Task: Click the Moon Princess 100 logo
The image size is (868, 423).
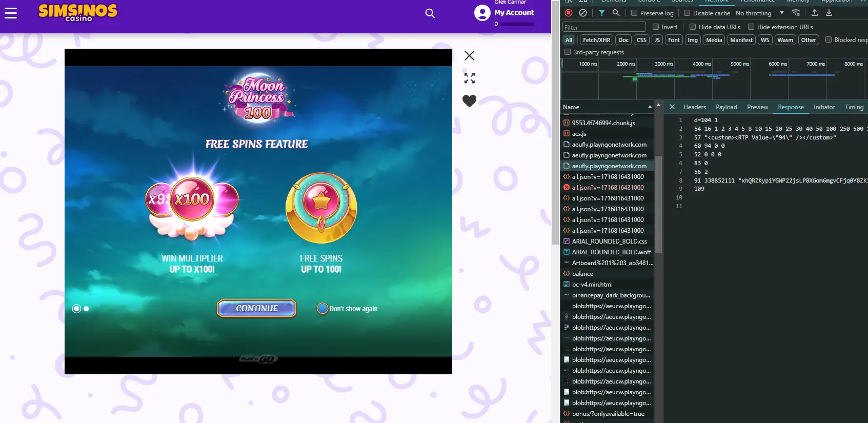Action: click(258, 97)
